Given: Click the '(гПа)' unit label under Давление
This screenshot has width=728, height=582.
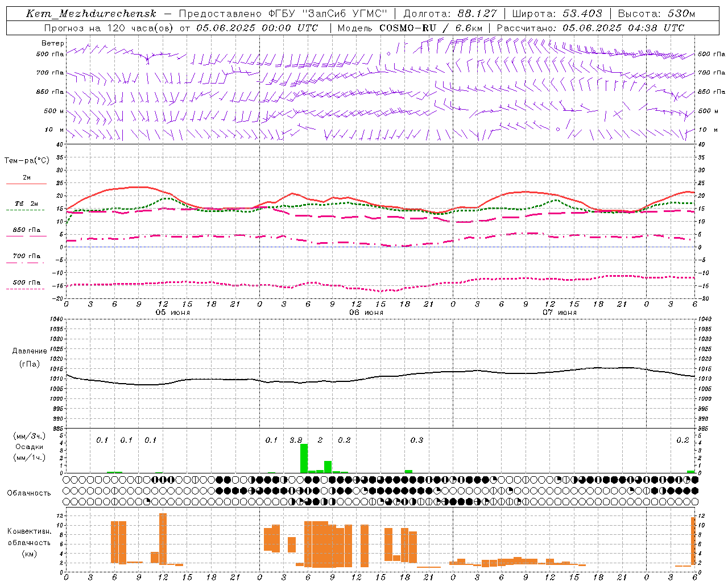Looking at the screenshot, I should coord(30,364).
